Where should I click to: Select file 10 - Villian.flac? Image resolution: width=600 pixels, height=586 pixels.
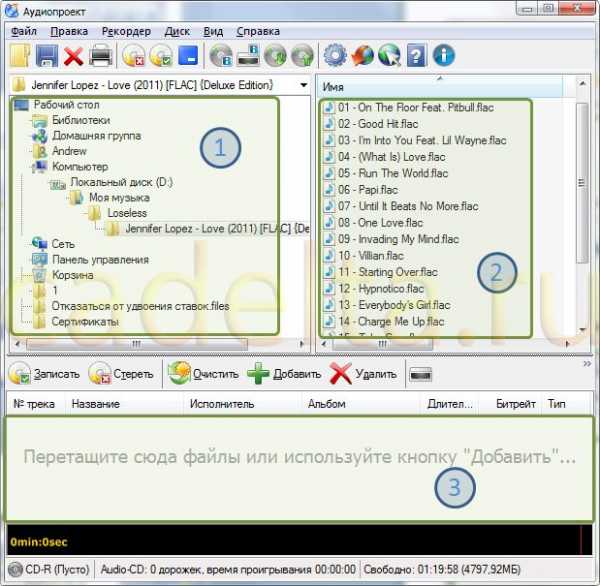coord(371,256)
